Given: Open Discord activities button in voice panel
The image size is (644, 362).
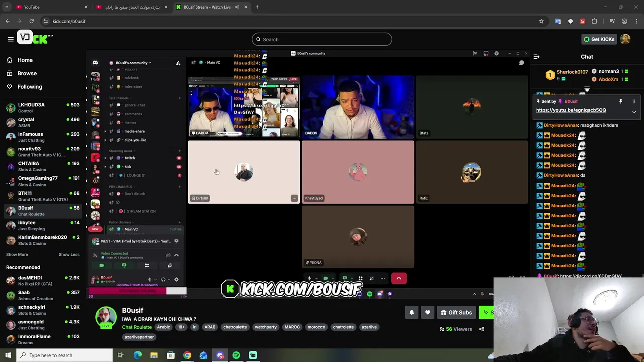Looking at the screenshot, I should [x=147, y=265].
